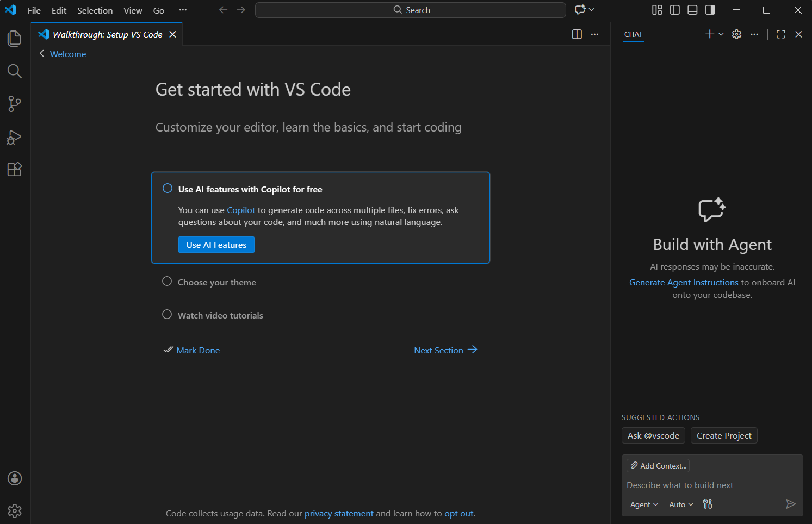Toggle the bottom panel from the title bar
This screenshot has width=812, height=524.
coord(692,10)
